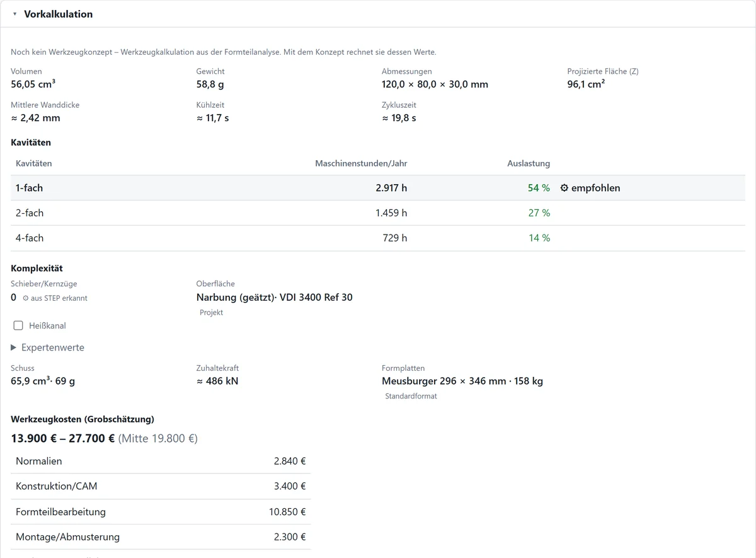
Task: Click the Auslastung column header
Action: 529,163
